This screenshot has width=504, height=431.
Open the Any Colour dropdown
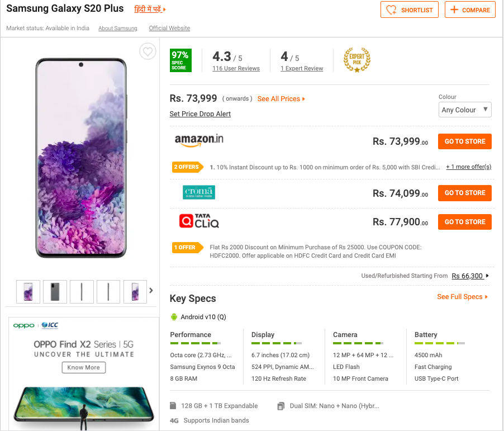(465, 110)
